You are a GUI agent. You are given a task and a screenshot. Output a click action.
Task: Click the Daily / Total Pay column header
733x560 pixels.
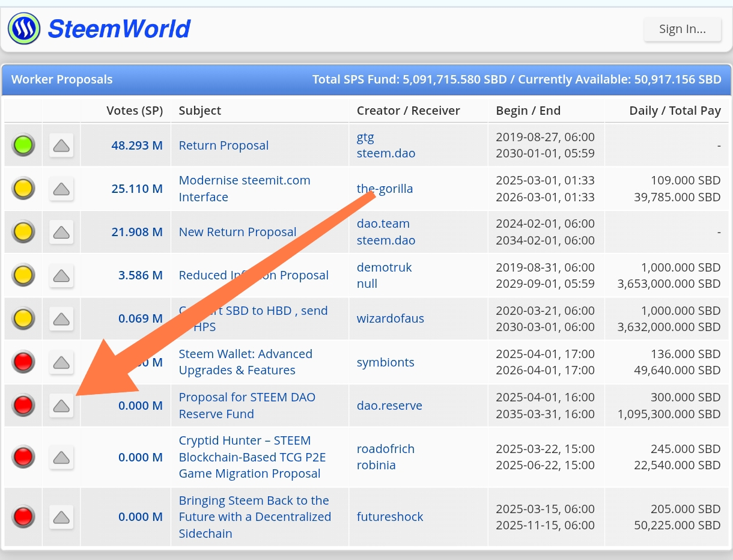pos(675,111)
